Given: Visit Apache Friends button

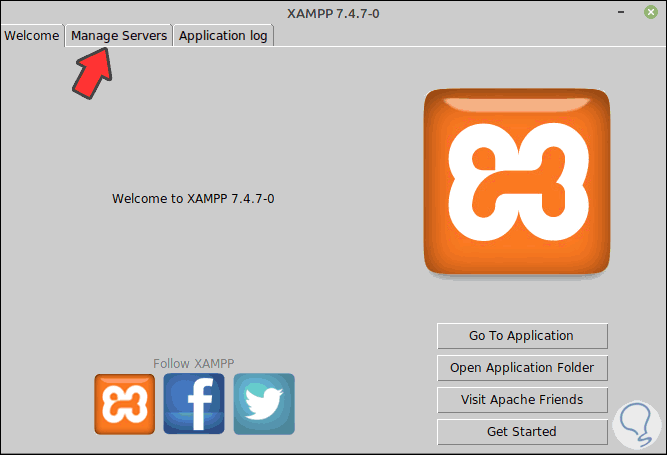Looking at the screenshot, I should (x=522, y=400).
